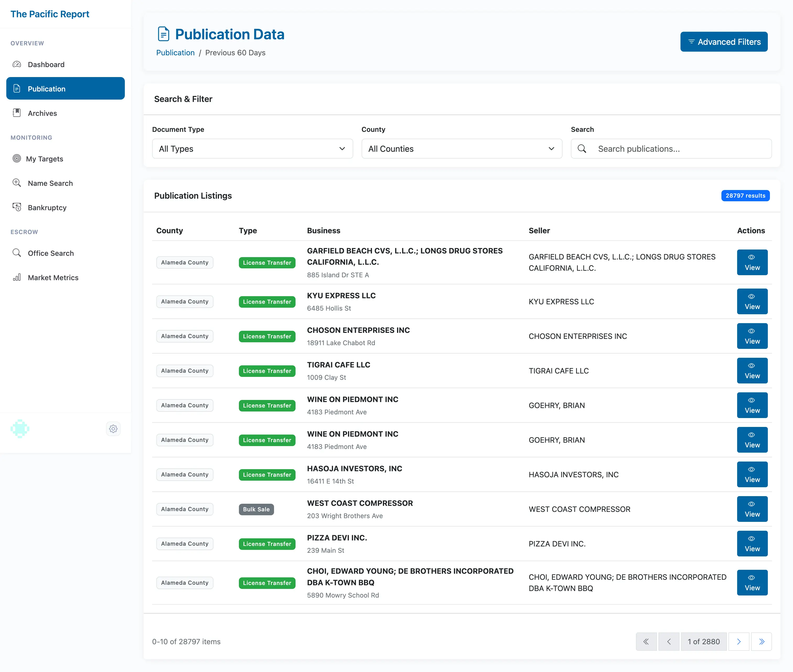Screen dimensions: 793x672
Task: Click the Bankruptcy icon in sidebar
Action: point(17,207)
